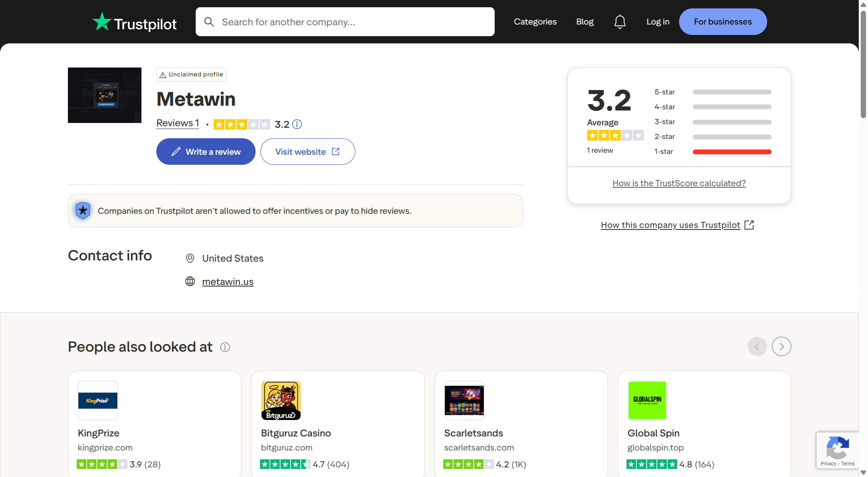Click the KingPrize logo
Screen dimensions: 868x477
click(x=98, y=400)
